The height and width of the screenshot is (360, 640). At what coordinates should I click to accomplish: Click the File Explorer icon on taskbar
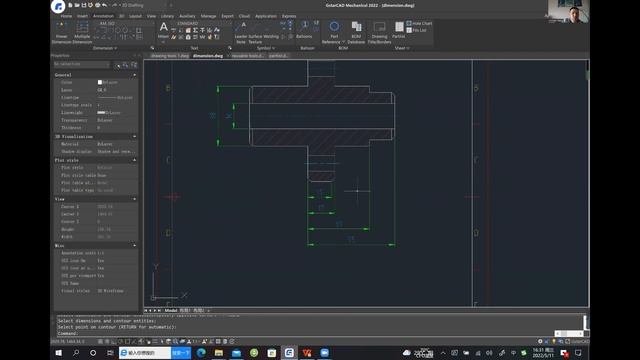coord(219,352)
